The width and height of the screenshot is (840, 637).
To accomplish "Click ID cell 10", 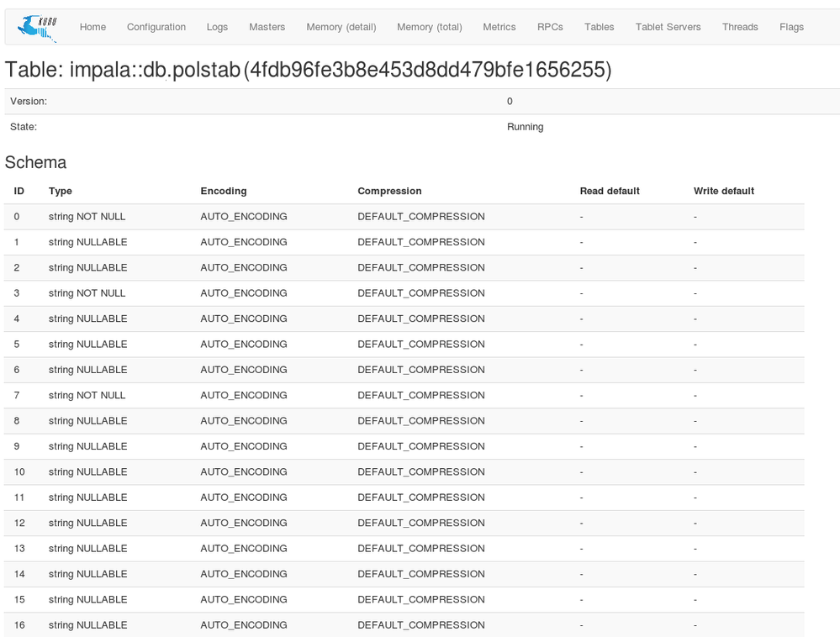I will click(19, 472).
